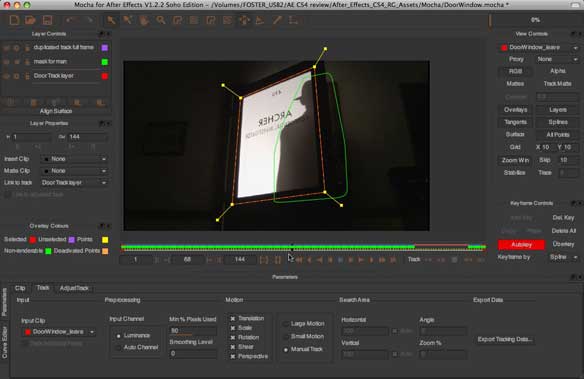The image size is (584, 379).
Task: Select the Zoom magnifier tool
Action: click(161, 20)
